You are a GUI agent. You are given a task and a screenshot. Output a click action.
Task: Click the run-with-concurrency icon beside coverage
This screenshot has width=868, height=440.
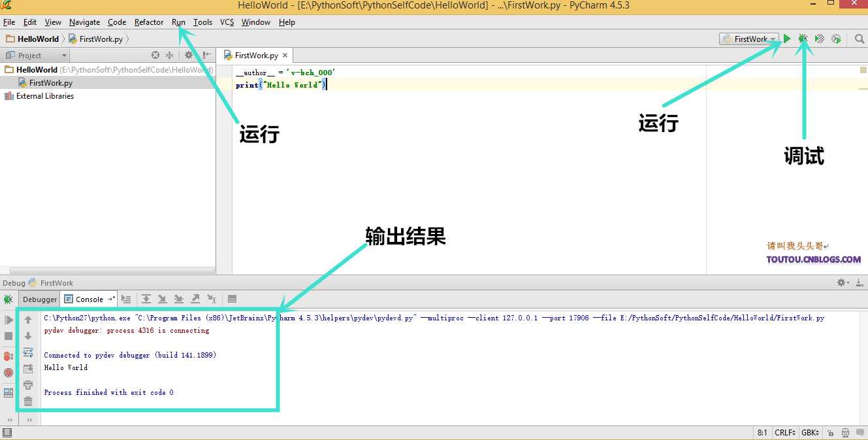point(836,39)
